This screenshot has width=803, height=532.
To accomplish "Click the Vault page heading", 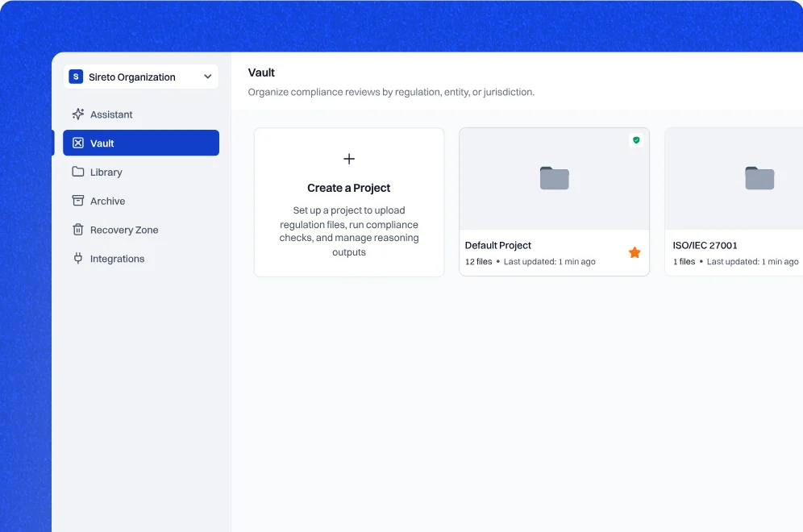I will click(261, 73).
